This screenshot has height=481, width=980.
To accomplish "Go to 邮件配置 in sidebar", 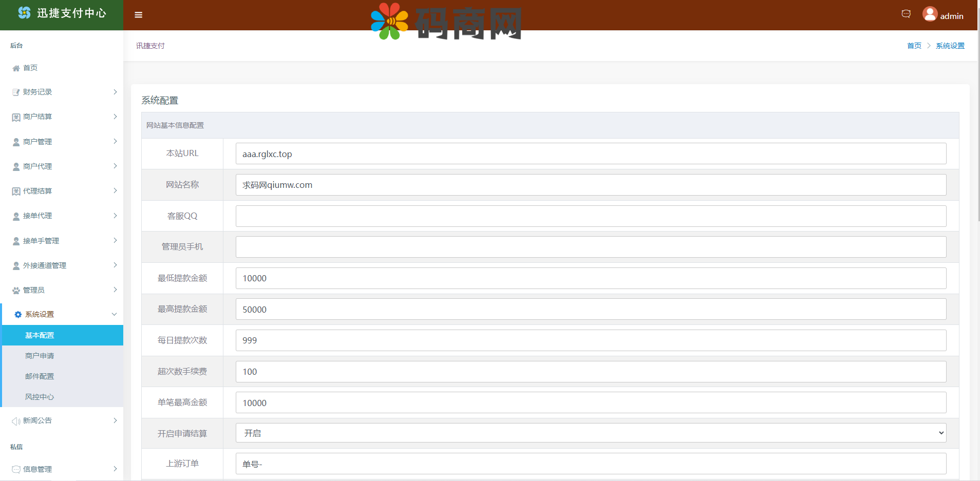I will (40, 376).
